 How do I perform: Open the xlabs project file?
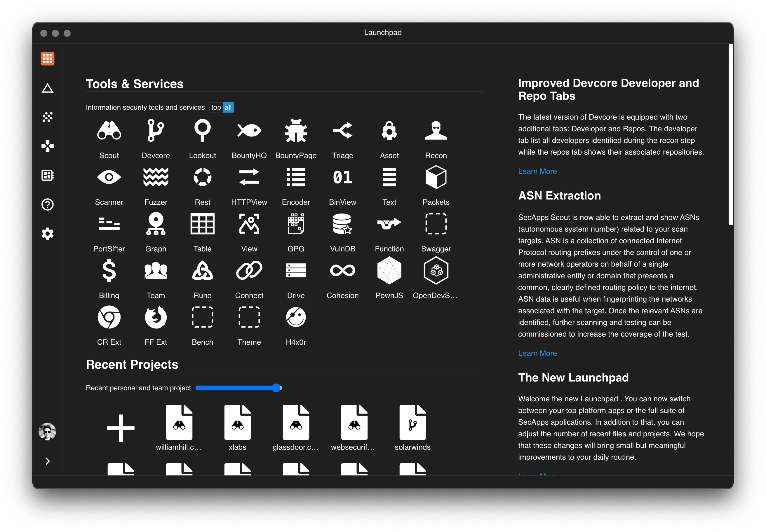click(238, 428)
